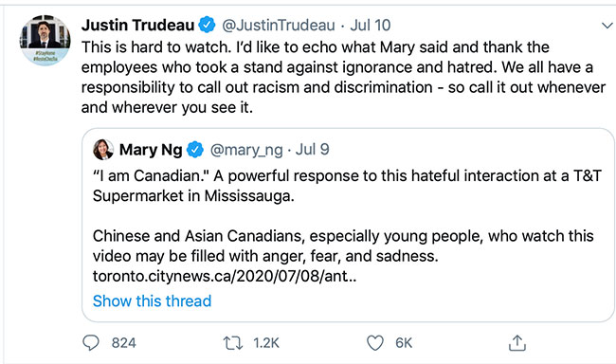Open the @JustinTrudeau handle
This screenshot has width=616, height=364.
click(279, 26)
